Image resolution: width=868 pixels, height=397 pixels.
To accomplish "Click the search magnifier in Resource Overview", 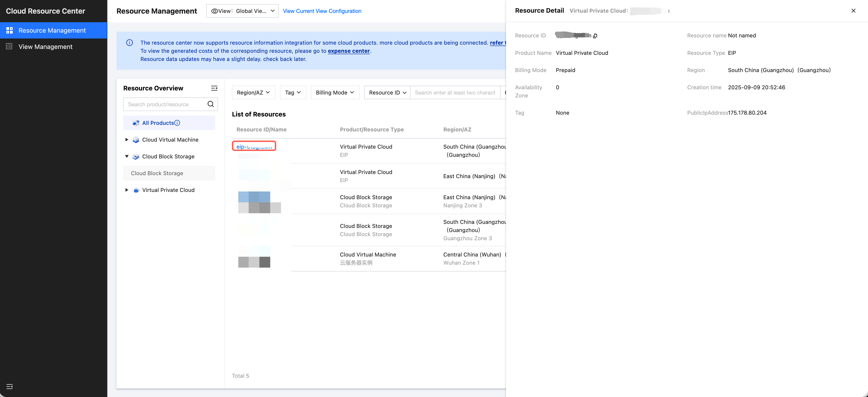I will tap(211, 104).
